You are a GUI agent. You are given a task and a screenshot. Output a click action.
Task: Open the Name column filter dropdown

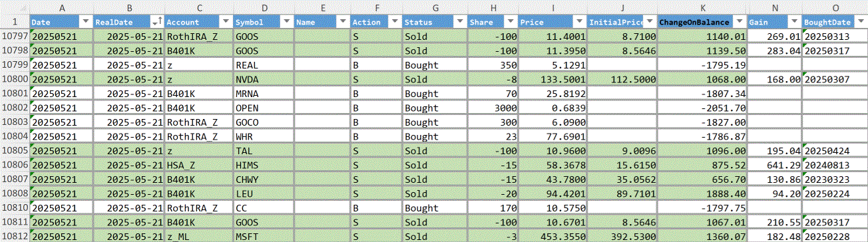click(x=342, y=22)
